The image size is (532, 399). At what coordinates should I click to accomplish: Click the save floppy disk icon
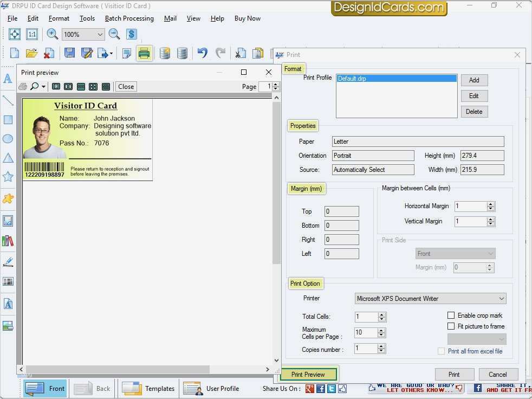coord(69,53)
